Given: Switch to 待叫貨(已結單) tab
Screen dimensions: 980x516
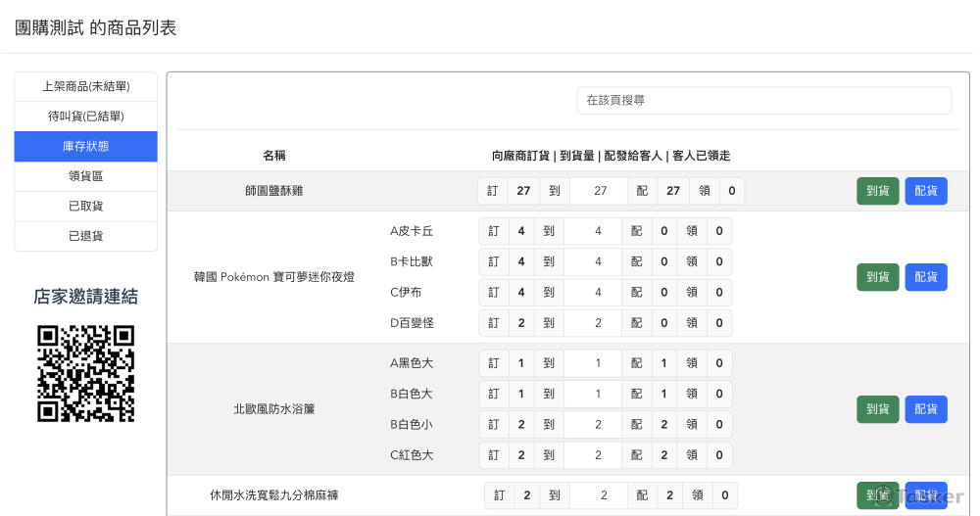Looking at the screenshot, I should click(x=85, y=117).
